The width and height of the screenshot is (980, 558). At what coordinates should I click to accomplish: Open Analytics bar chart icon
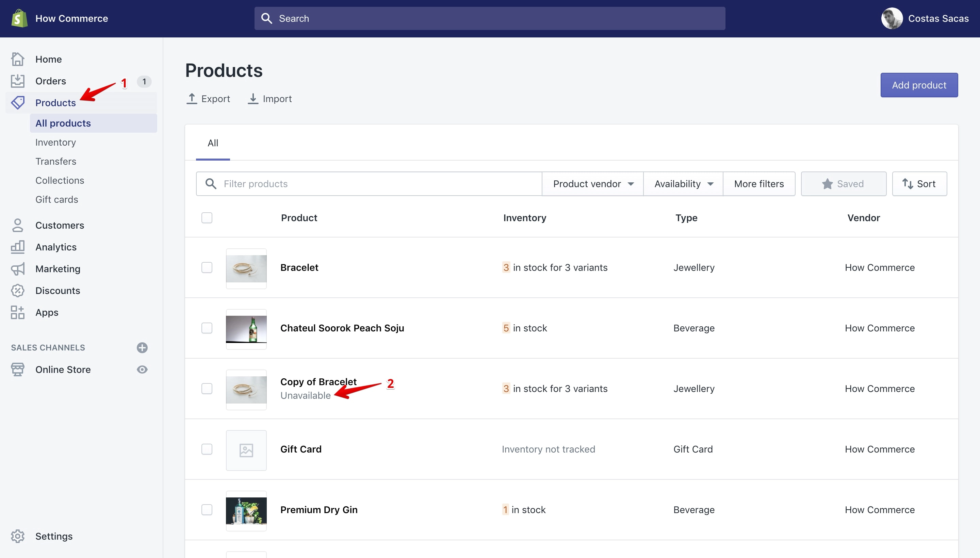[18, 247]
